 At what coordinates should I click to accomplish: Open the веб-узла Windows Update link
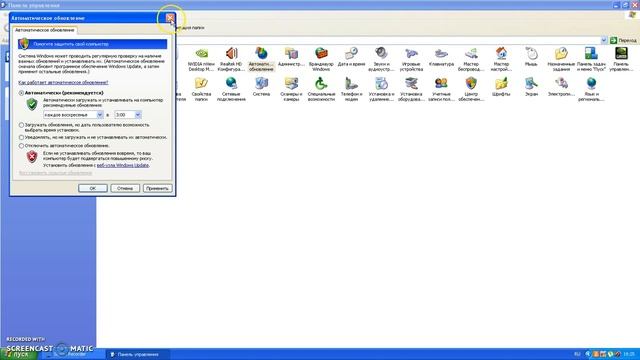[122, 165]
